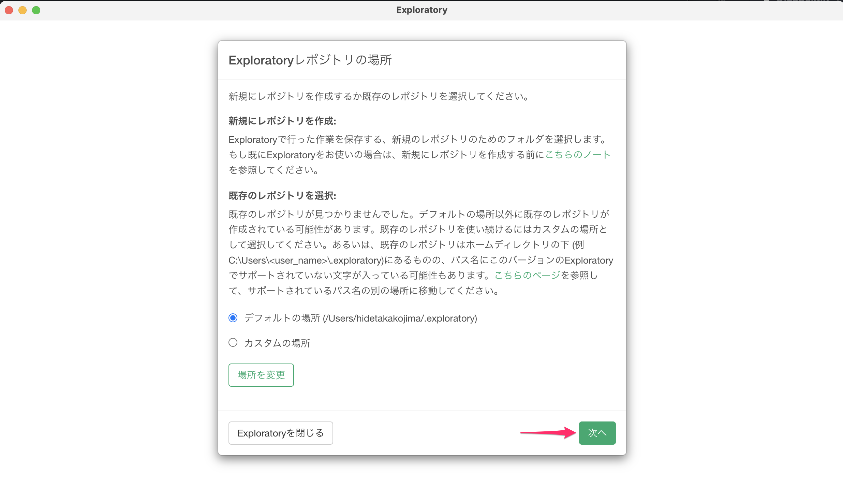
Task: Choose the カスタムの場所 radio option
Action: pyautogui.click(x=233, y=343)
